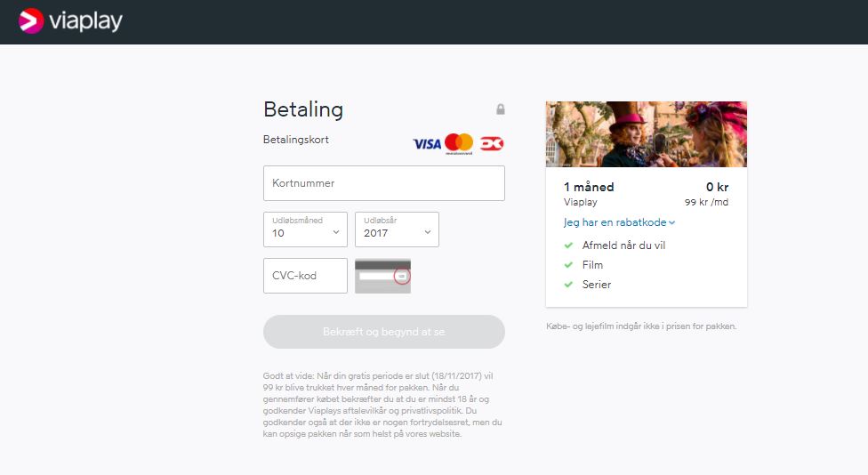Viewport: 868px width, 475px height.
Task: Focus the CVC-kod input field
Action: point(305,276)
